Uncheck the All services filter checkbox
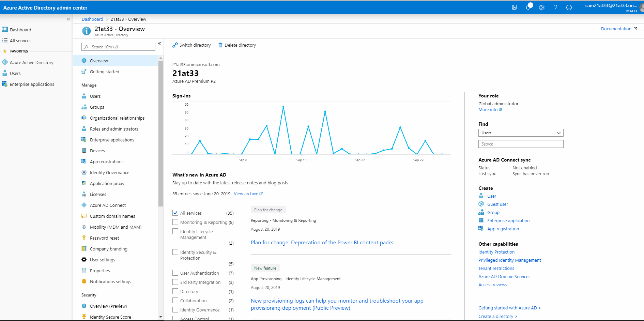Image resolution: width=644 pixels, height=321 pixels. pos(175,213)
